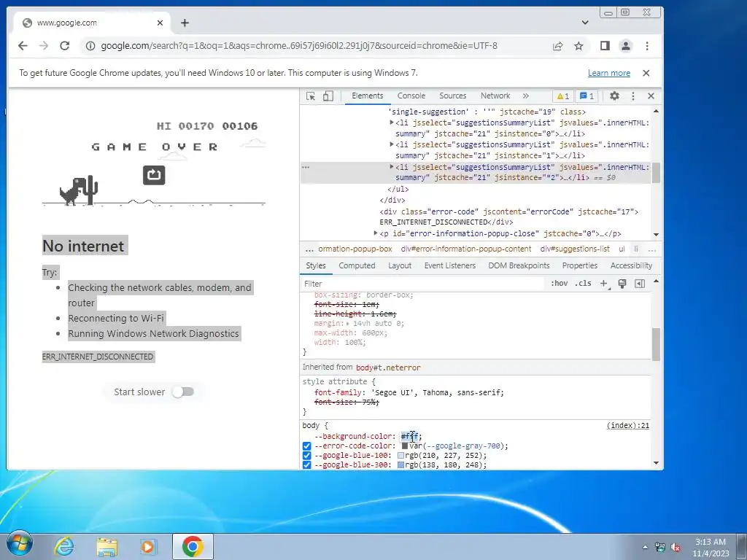Toggle the Start slower switch
The width and height of the screenshot is (747, 560).
(183, 392)
